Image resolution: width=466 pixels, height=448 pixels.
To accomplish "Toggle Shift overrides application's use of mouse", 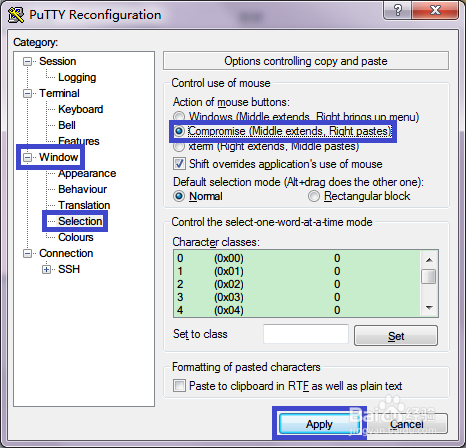I will [x=179, y=164].
